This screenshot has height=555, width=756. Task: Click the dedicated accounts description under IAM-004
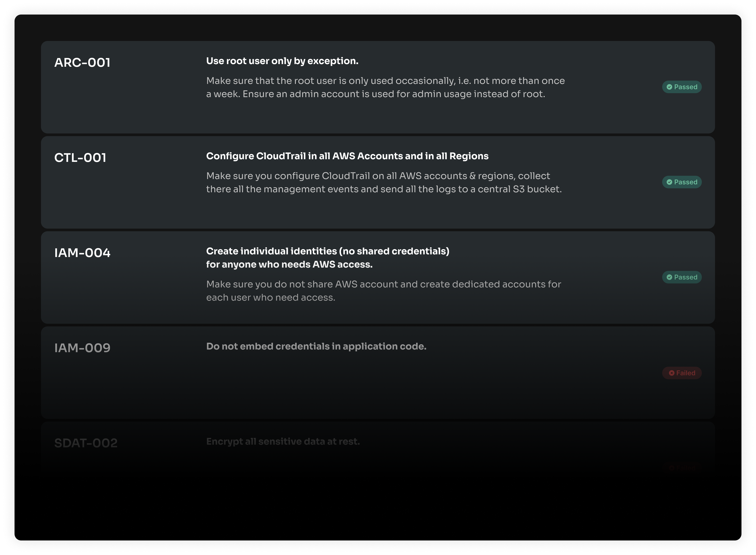[383, 290]
